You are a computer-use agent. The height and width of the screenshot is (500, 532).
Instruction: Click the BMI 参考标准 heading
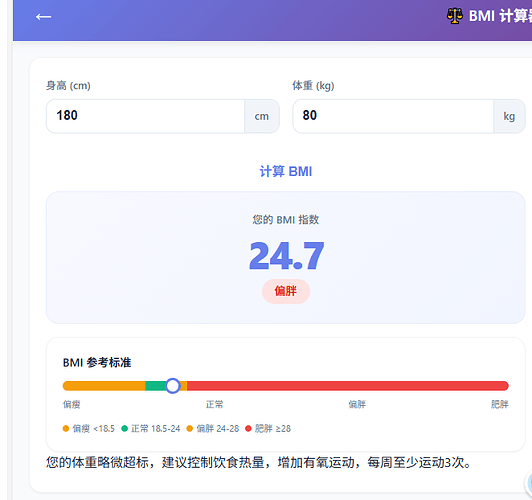click(97, 362)
